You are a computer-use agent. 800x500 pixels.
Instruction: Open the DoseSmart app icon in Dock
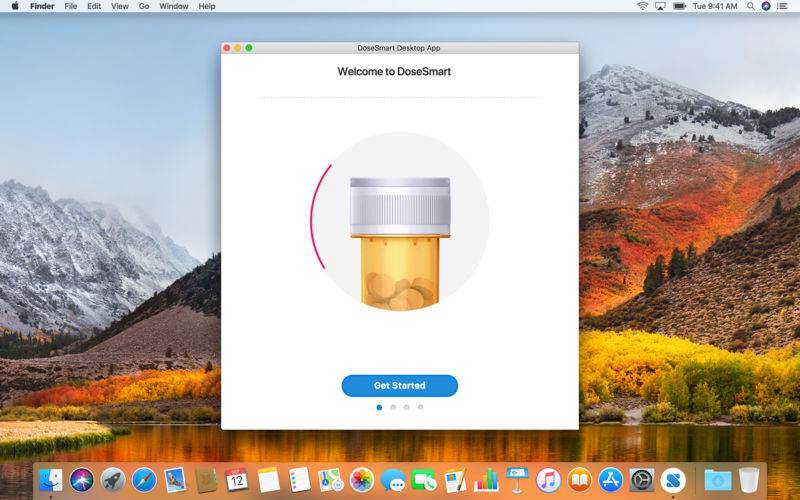pyautogui.click(x=673, y=480)
